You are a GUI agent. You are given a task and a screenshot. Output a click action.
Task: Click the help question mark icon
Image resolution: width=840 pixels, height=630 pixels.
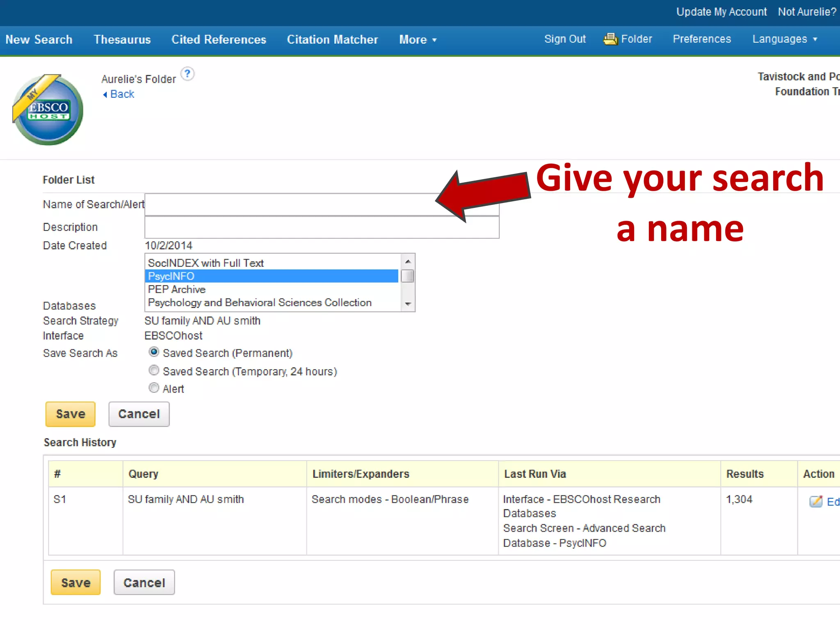pyautogui.click(x=187, y=74)
